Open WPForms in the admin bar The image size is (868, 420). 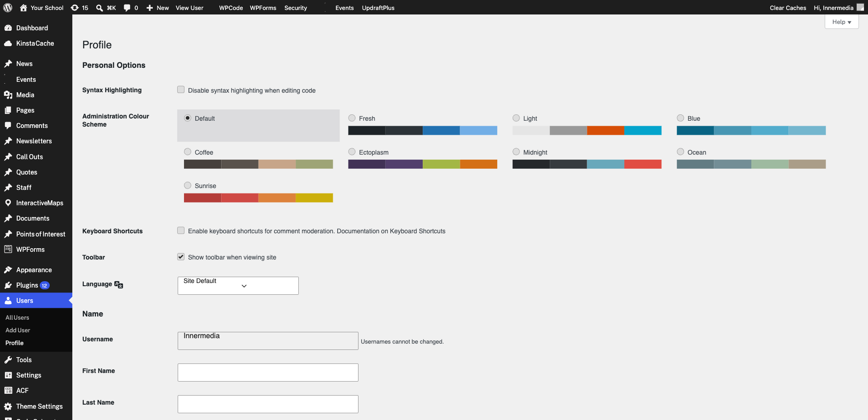coord(263,8)
